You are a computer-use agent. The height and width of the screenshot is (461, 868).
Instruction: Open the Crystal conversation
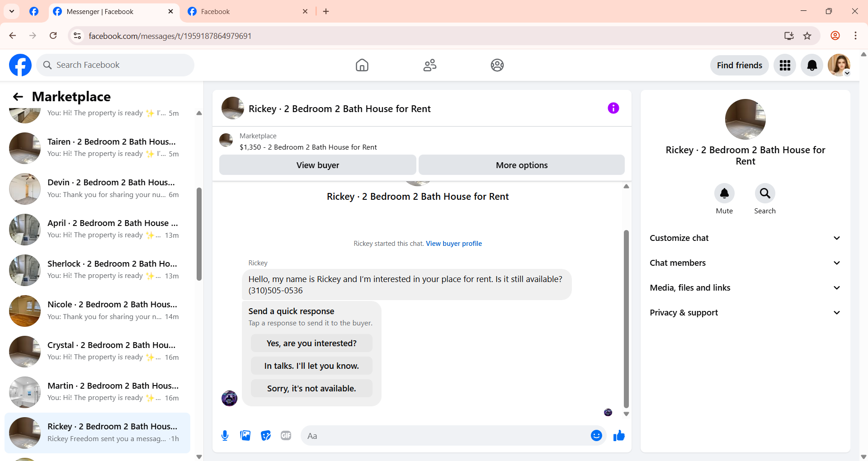tap(97, 352)
